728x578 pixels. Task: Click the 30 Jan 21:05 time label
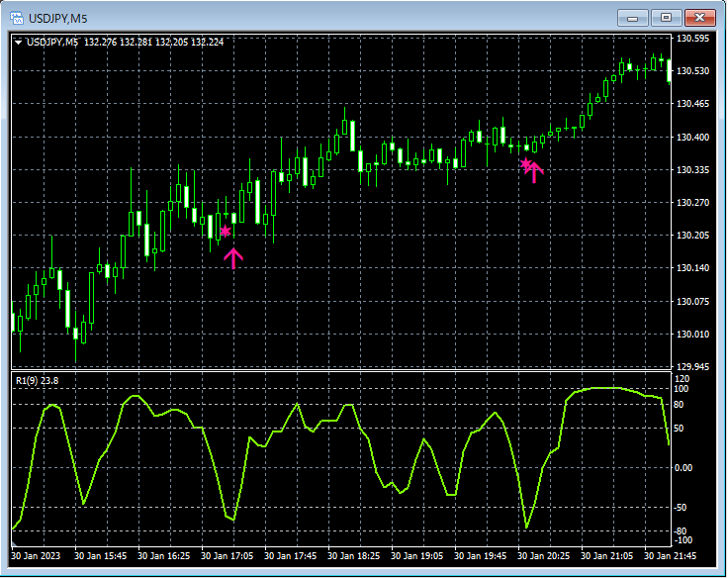tap(606, 555)
